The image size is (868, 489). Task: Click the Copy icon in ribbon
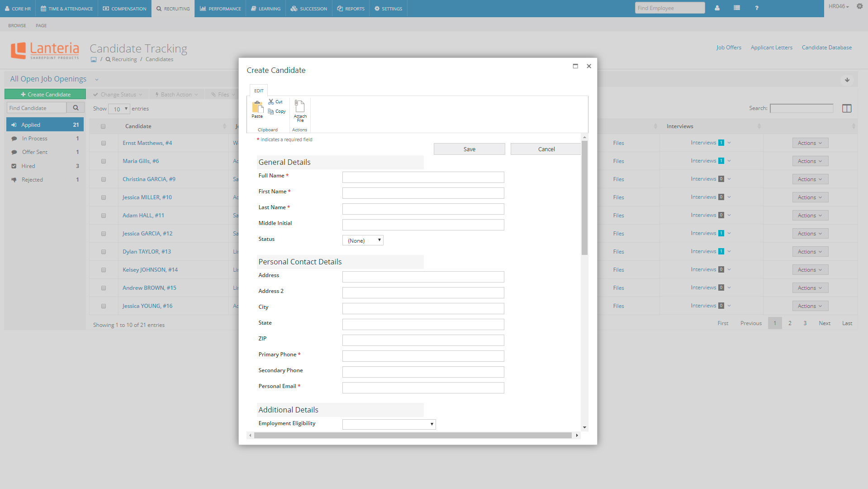coord(271,111)
